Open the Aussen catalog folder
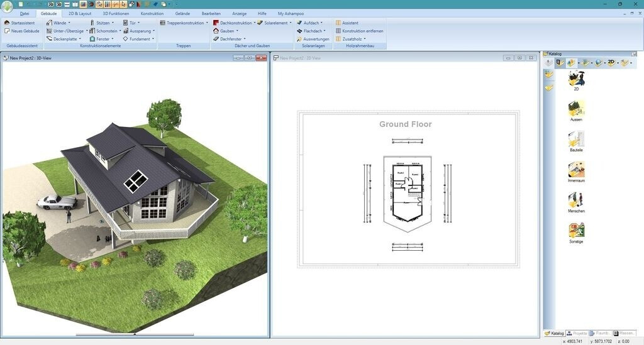Viewport: 644px width, 345px height. click(576, 108)
